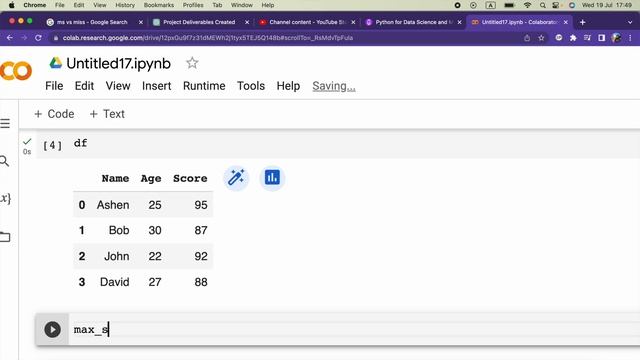The height and width of the screenshot is (360, 640).
Task: Go forward with browser forward arrow
Action: click(24, 38)
